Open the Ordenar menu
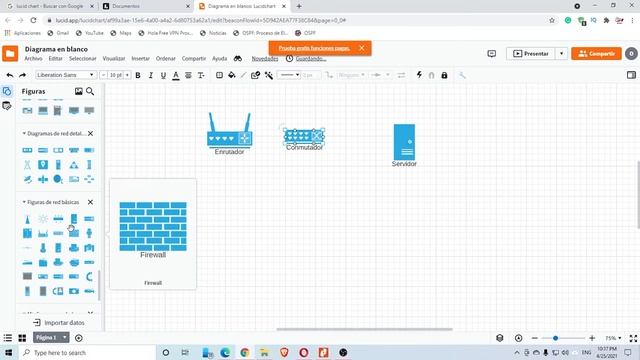Viewport: 640px width, 360px height. (166, 59)
